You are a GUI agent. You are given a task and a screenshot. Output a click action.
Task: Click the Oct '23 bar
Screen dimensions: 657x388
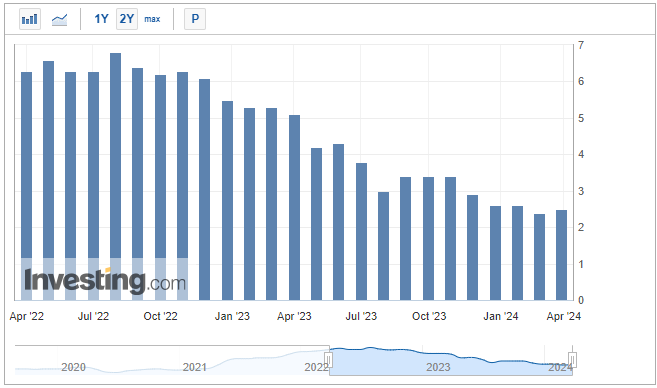(429, 238)
